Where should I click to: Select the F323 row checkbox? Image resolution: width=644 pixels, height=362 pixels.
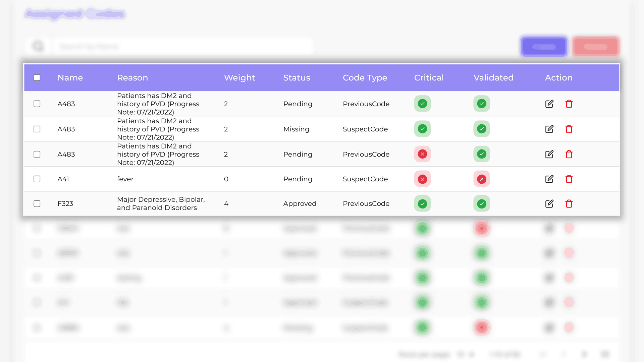pos(37,203)
